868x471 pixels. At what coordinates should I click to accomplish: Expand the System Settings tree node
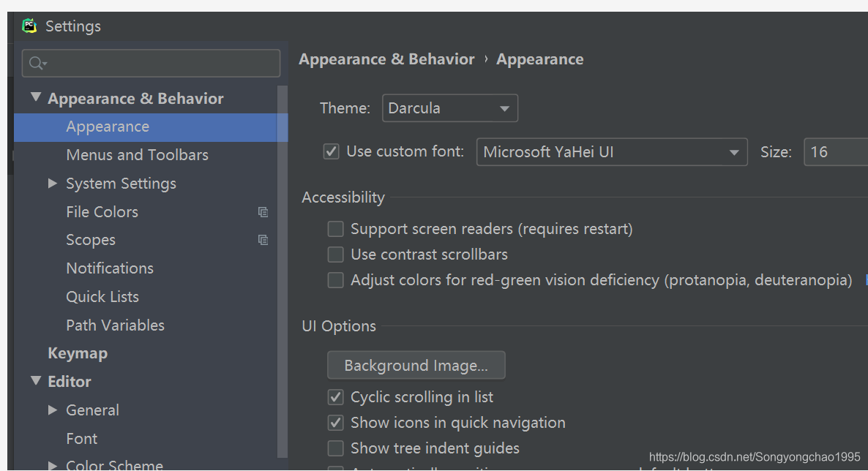[x=53, y=184]
